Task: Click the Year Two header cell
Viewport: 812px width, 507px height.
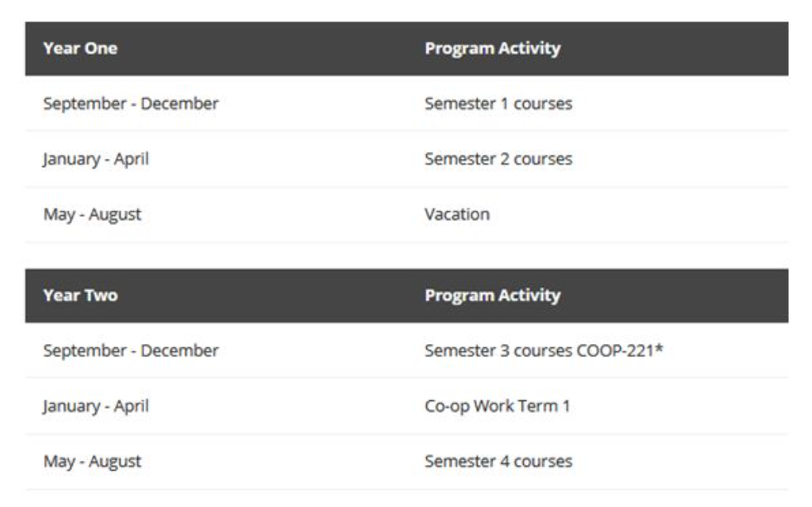Action: click(80, 295)
